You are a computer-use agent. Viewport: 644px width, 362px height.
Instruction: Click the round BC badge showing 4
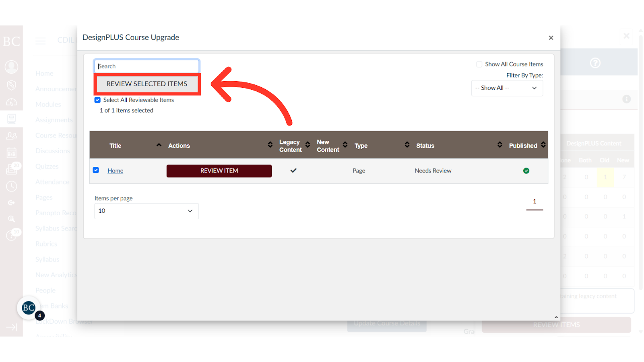pos(29,309)
